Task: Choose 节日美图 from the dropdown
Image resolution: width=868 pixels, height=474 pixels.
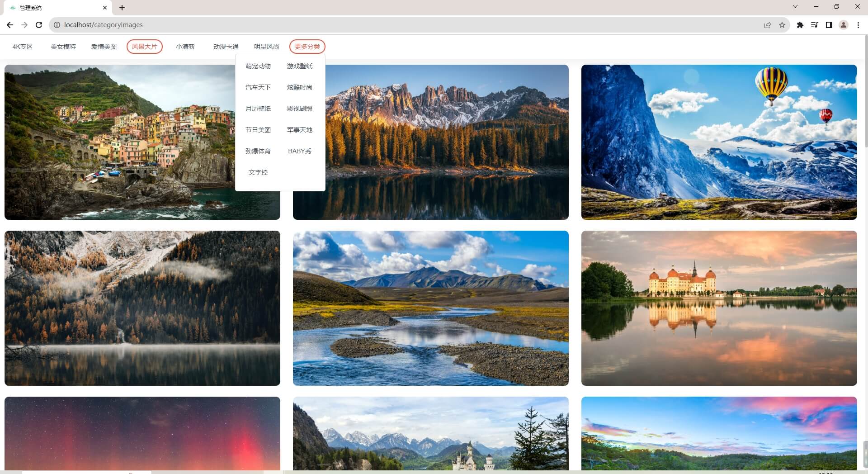Action: pos(258,130)
